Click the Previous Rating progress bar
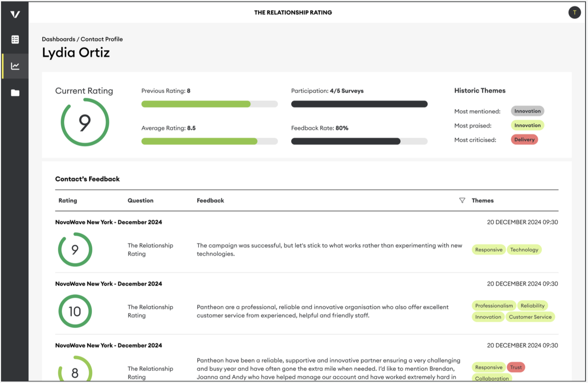The height and width of the screenshot is (383, 588). tap(209, 104)
